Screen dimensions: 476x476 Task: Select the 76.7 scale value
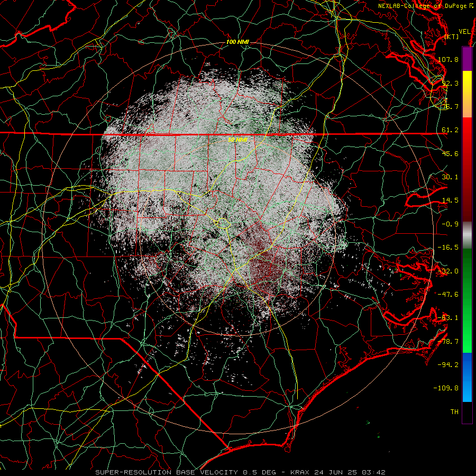450,106
